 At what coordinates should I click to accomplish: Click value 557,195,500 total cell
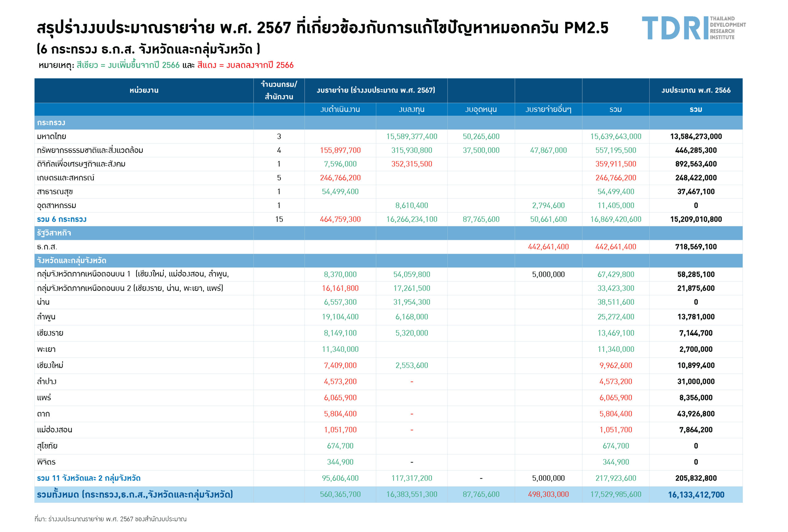[x=615, y=150]
